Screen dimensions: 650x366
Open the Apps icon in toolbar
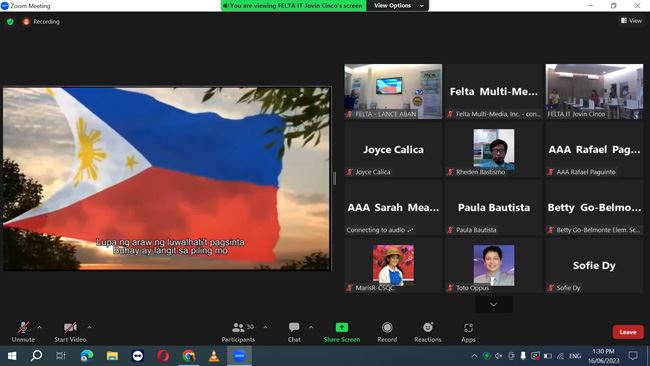point(468,328)
